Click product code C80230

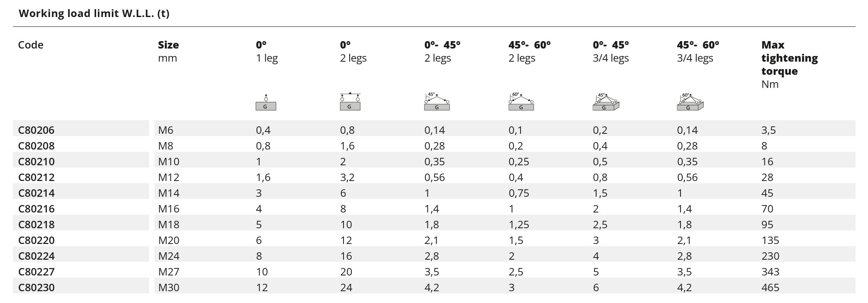(x=36, y=288)
